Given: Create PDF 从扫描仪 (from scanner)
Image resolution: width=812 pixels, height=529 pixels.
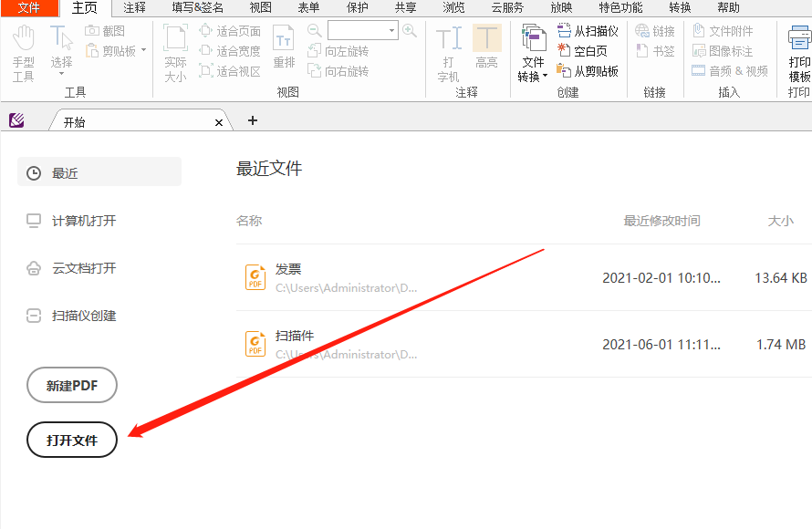Looking at the screenshot, I should click(589, 30).
